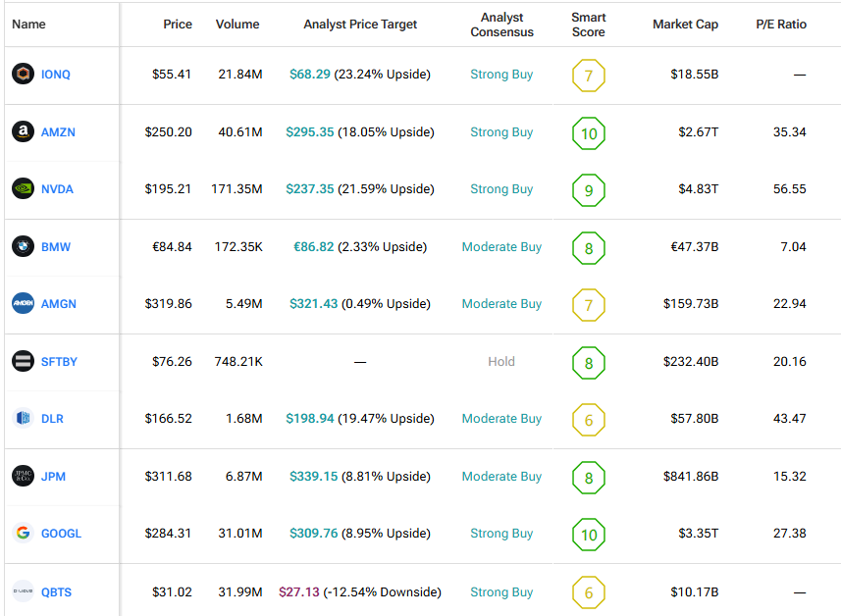Click BMW's Moderate Buy consensus
841x616 pixels.
click(x=501, y=247)
